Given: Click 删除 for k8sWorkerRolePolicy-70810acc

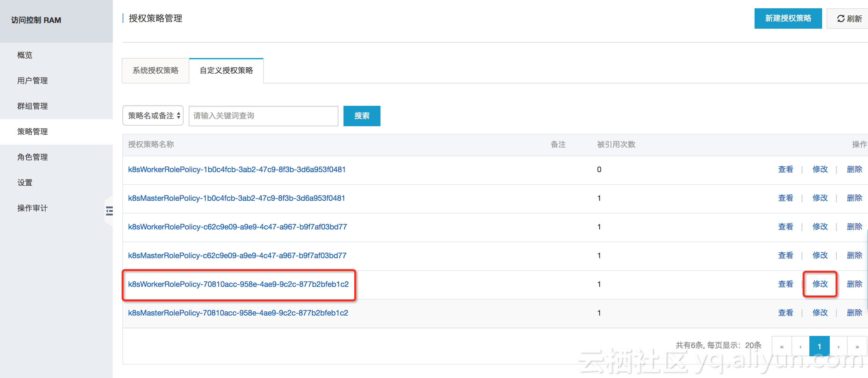Looking at the screenshot, I should tap(854, 284).
